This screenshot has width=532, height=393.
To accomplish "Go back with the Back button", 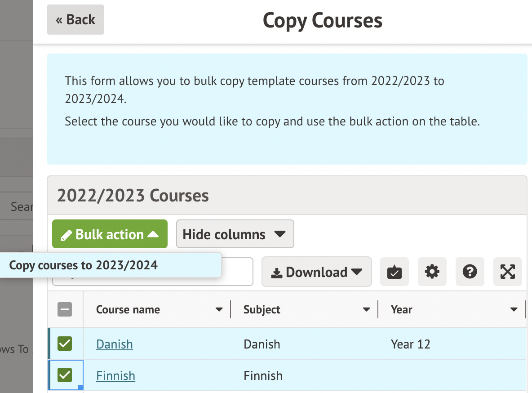I will tap(75, 20).
